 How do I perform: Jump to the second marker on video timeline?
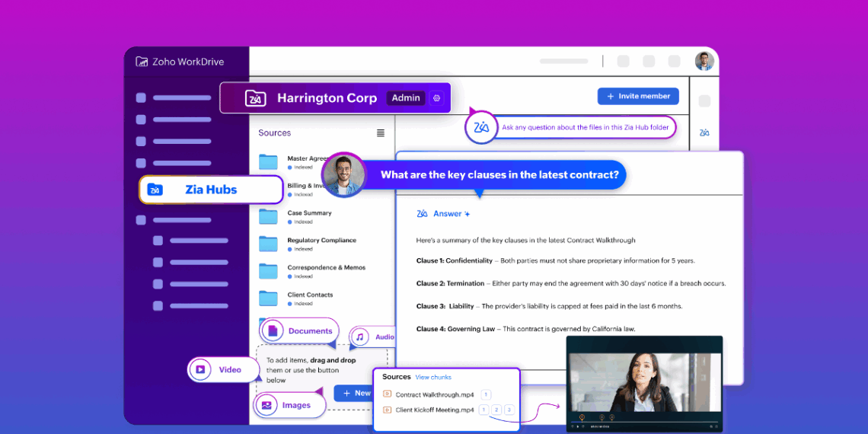pyautogui.click(x=602, y=417)
